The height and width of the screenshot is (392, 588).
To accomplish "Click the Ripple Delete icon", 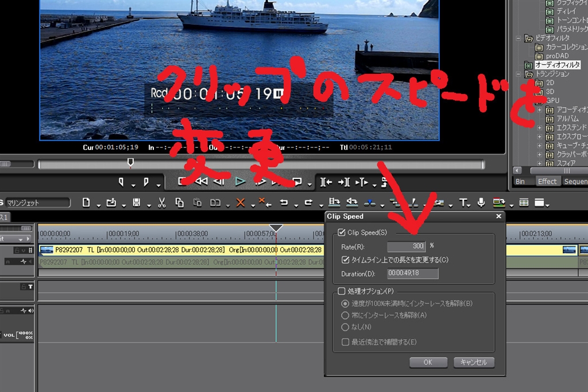I will (x=265, y=203).
